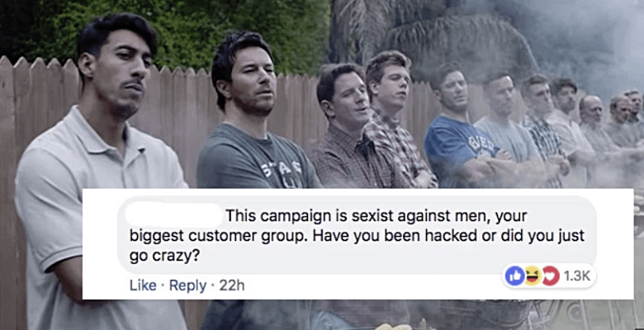Click the blurred commenter name

coord(173,215)
